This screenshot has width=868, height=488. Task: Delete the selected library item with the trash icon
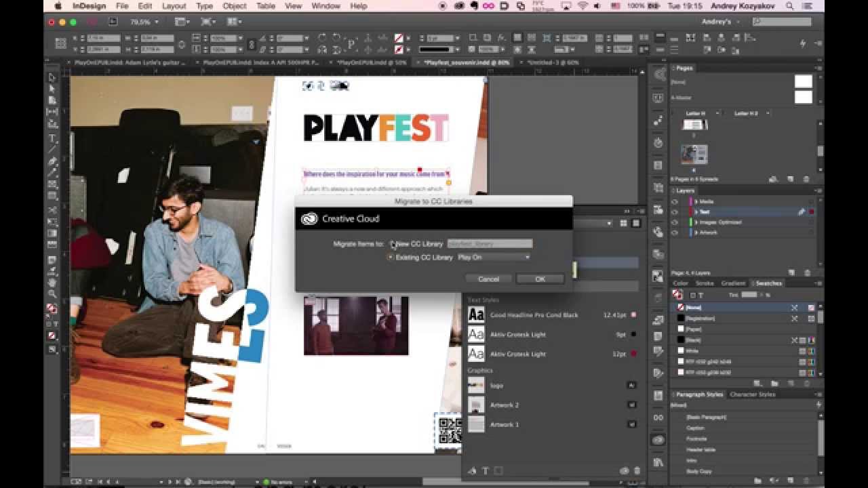[637, 471]
